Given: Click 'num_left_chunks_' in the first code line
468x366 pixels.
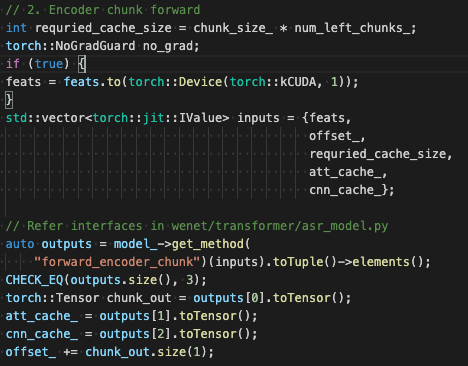Looking at the screenshot, I should (x=353, y=28).
